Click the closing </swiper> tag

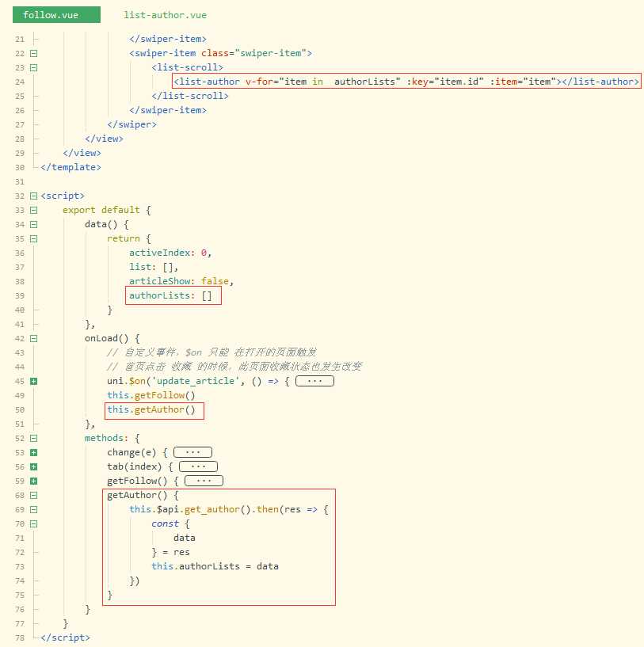click(x=131, y=124)
